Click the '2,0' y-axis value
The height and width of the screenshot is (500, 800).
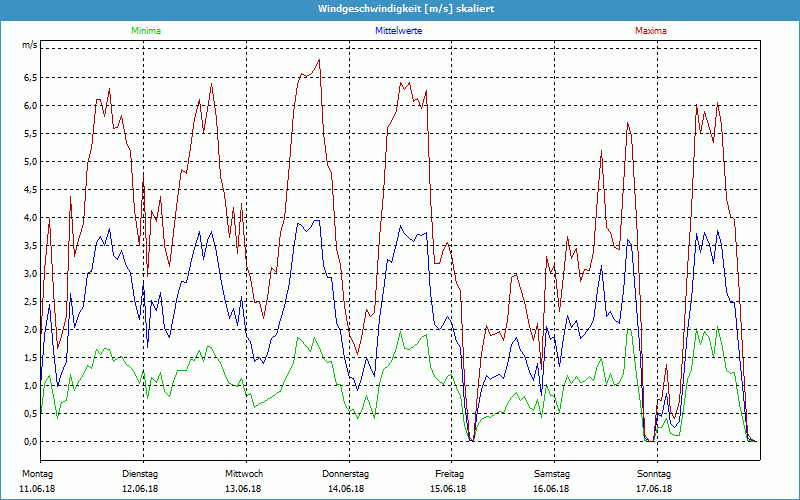pyautogui.click(x=30, y=330)
